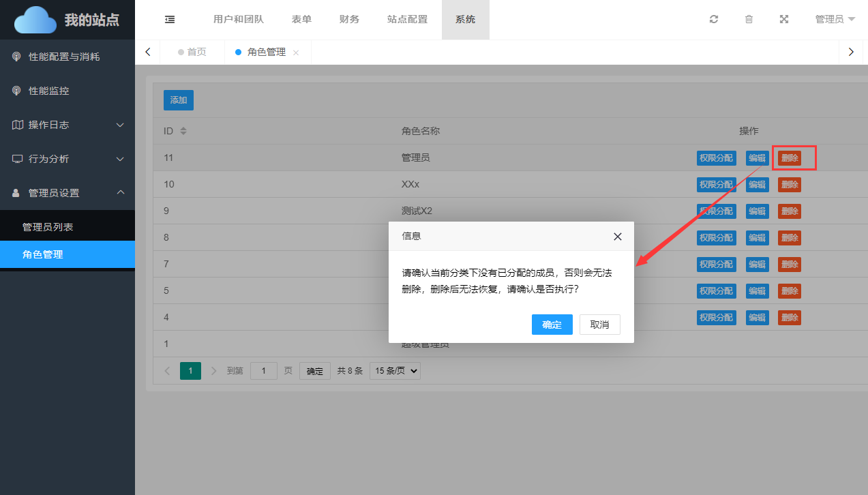Screen dimensions: 868x495
Task: Open the 管理员 user dropdown menu
Action: tap(835, 19)
